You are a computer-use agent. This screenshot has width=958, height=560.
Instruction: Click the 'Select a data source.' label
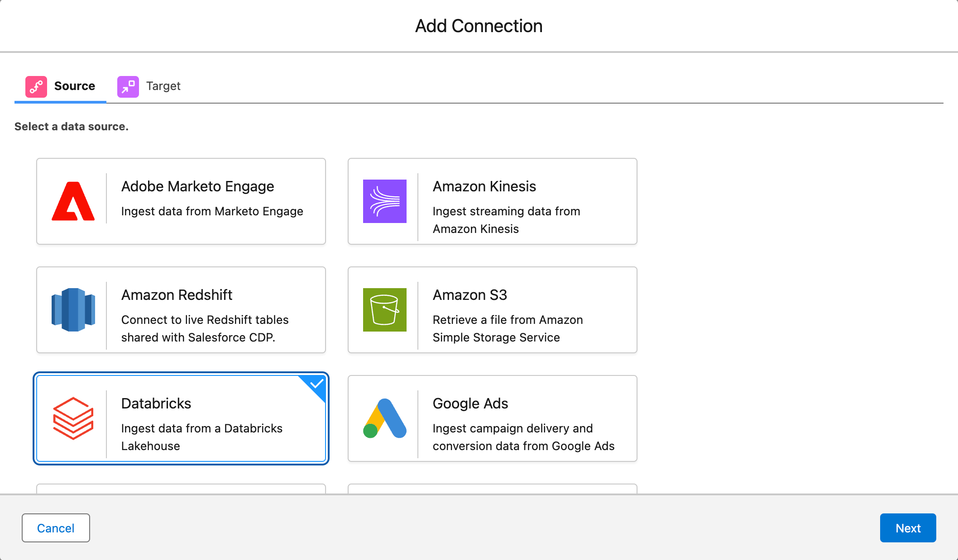72,127
